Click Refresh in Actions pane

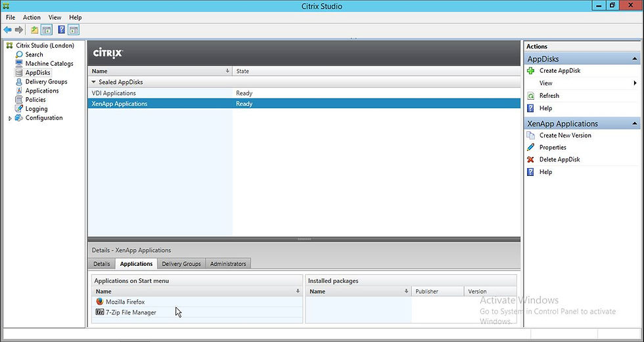tap(549, 96)
